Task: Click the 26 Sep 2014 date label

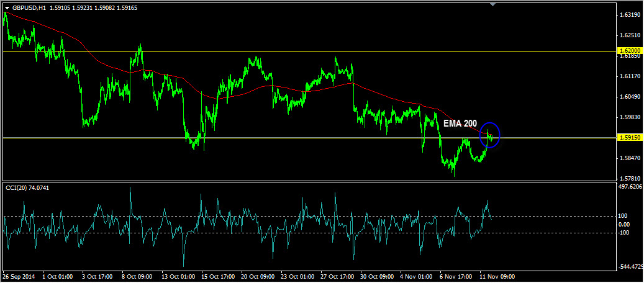Action: 17,276
